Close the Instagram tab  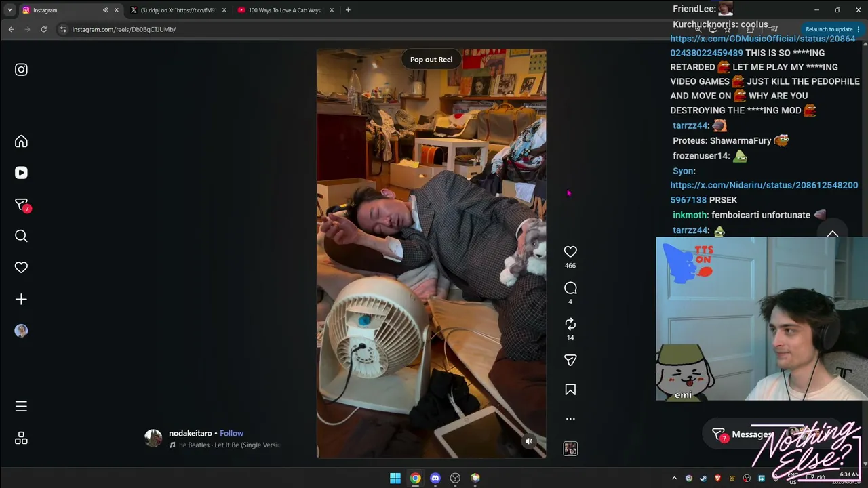point(117,10)
